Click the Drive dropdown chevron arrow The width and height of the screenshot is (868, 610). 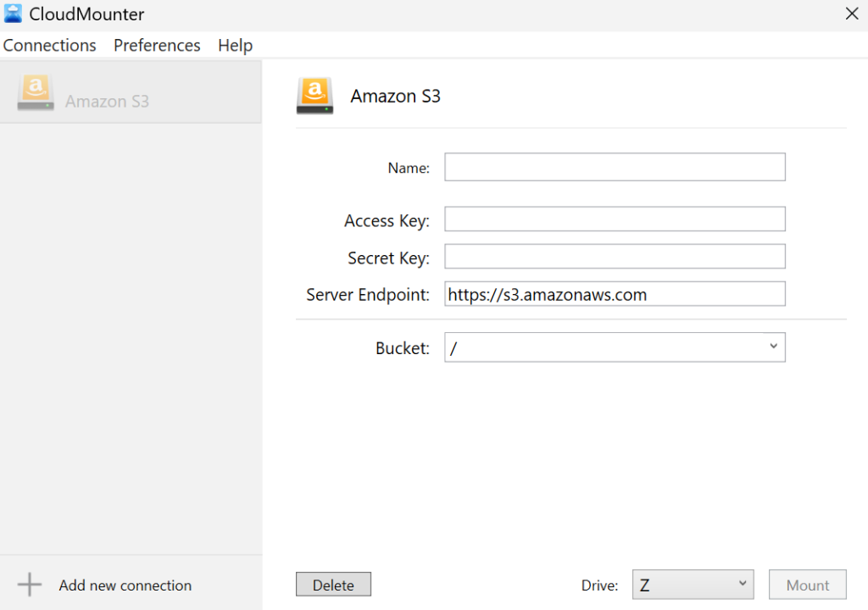pos(743,584)
